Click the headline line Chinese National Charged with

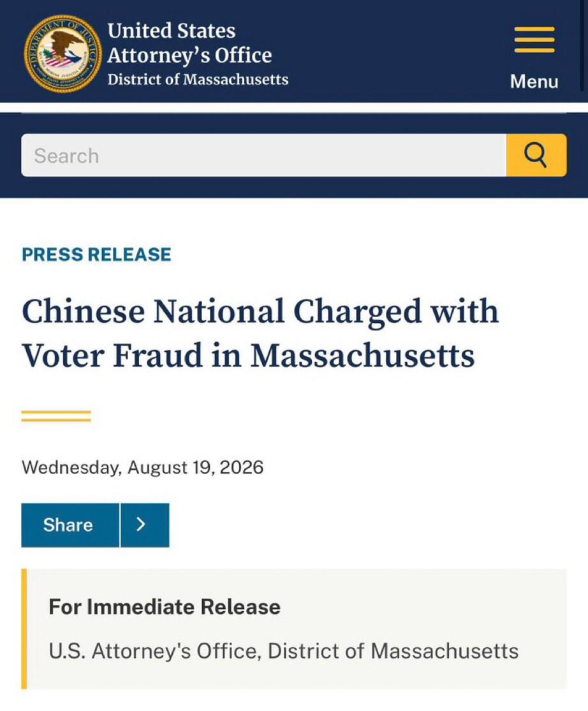tap(260, 311)
